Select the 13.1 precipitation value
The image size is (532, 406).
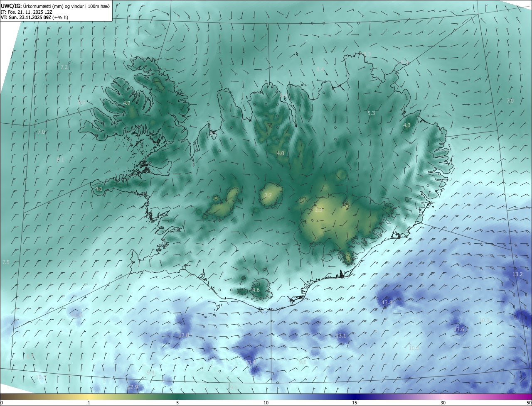click(x=341, y=335)
